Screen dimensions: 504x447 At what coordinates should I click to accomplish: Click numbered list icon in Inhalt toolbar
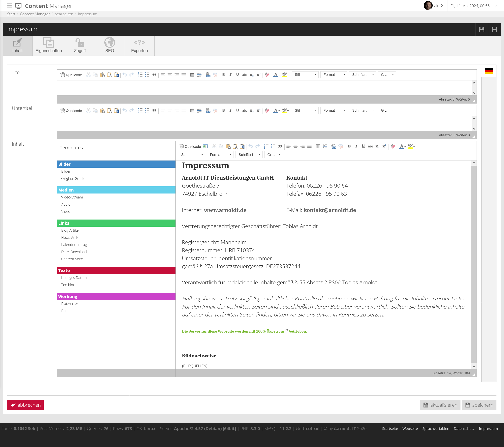coord(266,146)
